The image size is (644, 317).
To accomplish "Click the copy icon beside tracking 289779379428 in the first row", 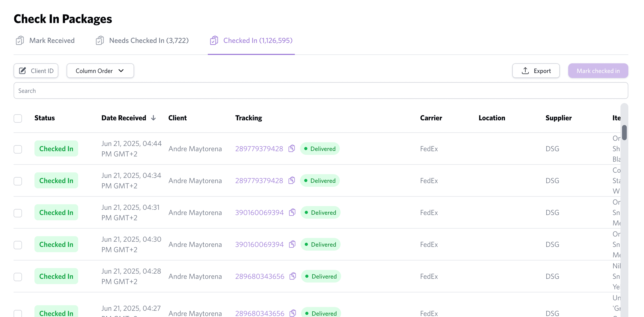I will (x=292, y=149).
